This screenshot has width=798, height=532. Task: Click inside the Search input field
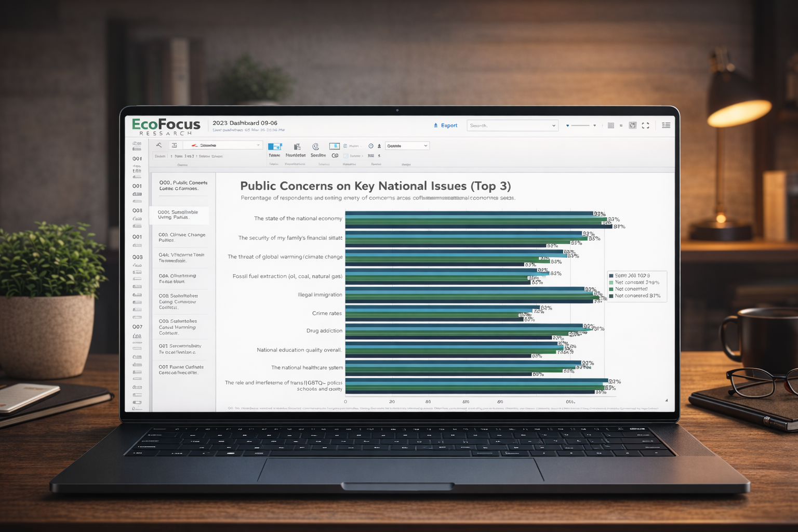[507, 125]
